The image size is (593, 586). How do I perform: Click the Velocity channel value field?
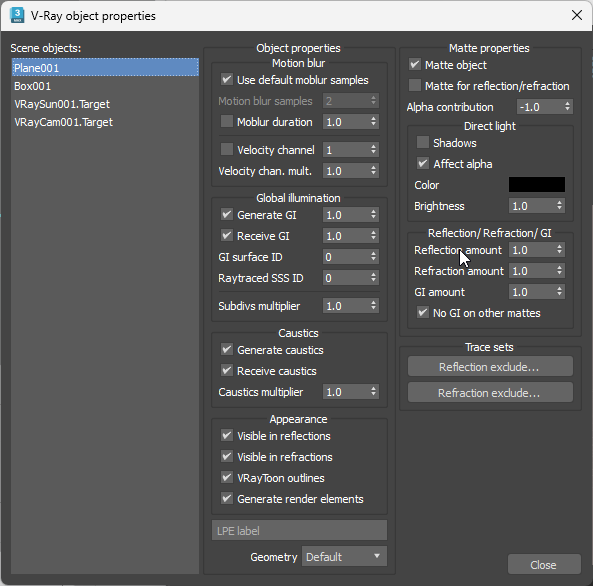346,150
